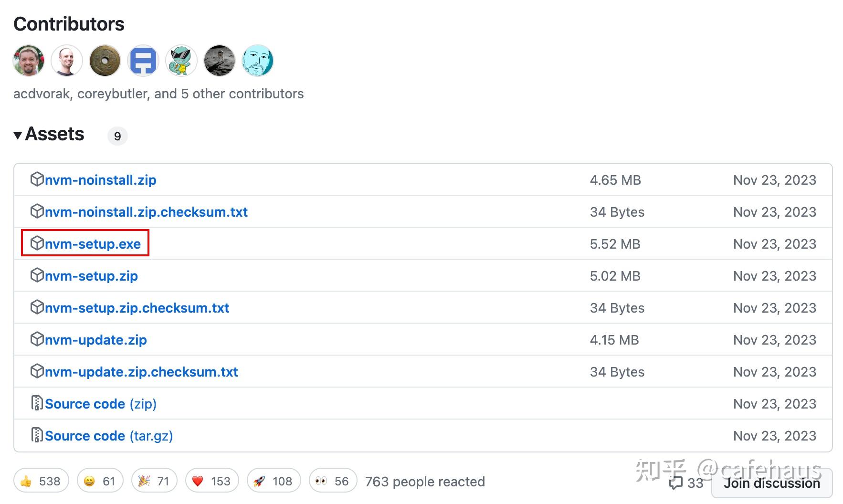Click the blue sketched-face contributor avatar
The height and width of the screenshot is (504, 843).
[257, 61]
